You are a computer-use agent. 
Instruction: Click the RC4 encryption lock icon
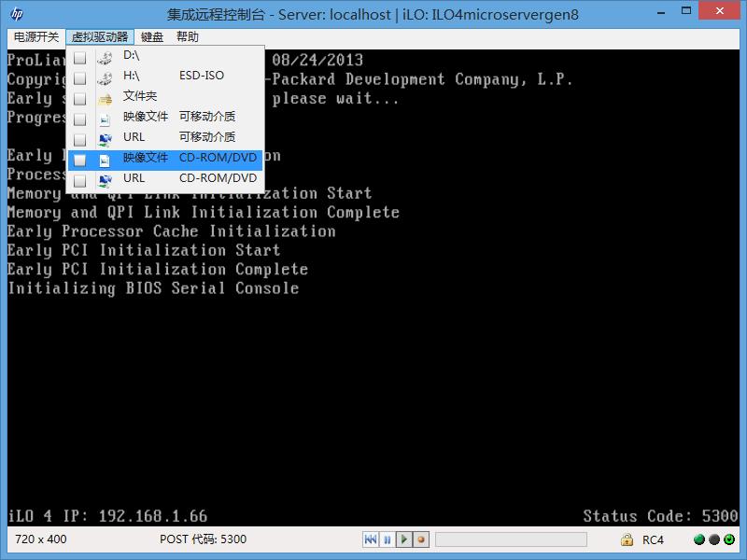pyautogui.click(x=627, y=539)
